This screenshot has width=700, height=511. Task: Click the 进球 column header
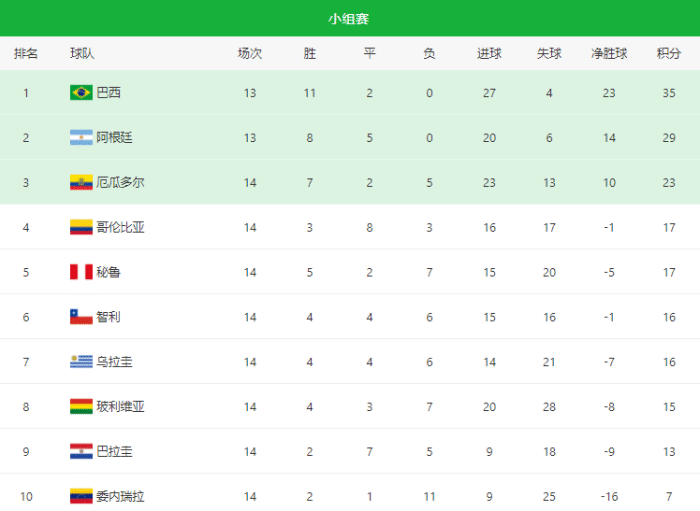coord(489,53)
